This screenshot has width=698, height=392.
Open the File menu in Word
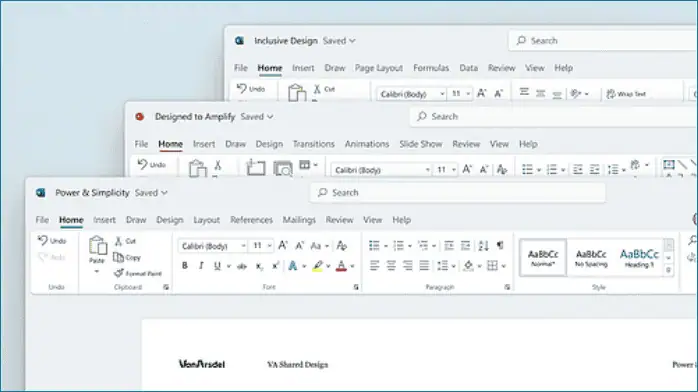coord(42,220)
